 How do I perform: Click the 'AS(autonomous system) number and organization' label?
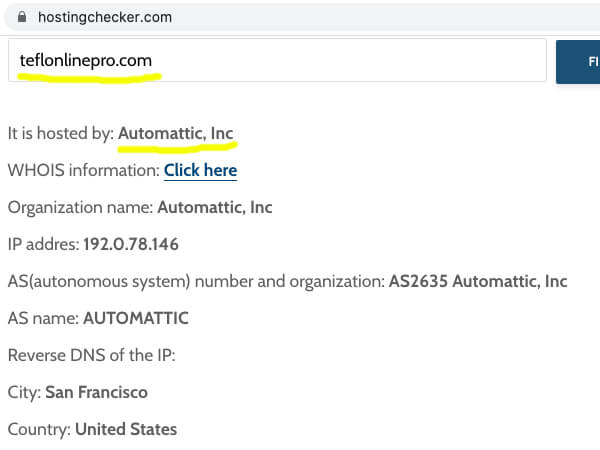click(x=196, y=281)
